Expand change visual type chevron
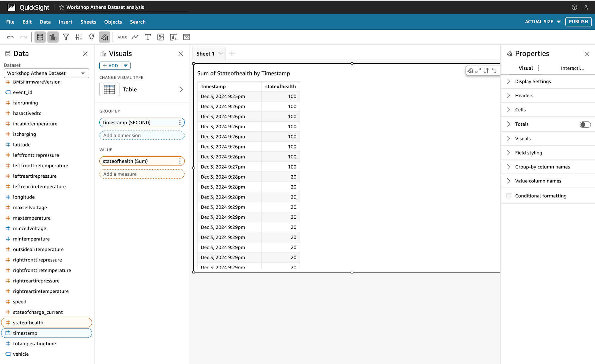 pos(181,89)
